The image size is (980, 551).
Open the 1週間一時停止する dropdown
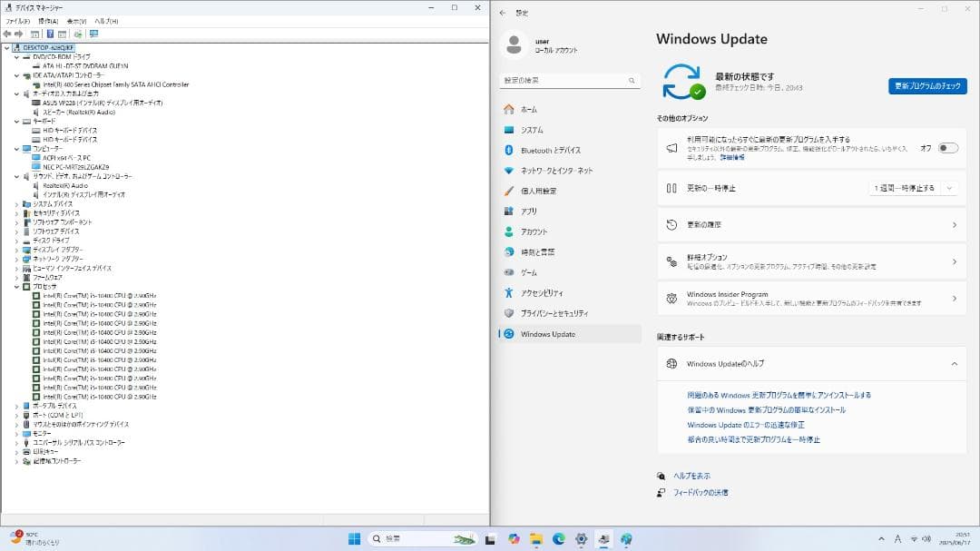912,187
